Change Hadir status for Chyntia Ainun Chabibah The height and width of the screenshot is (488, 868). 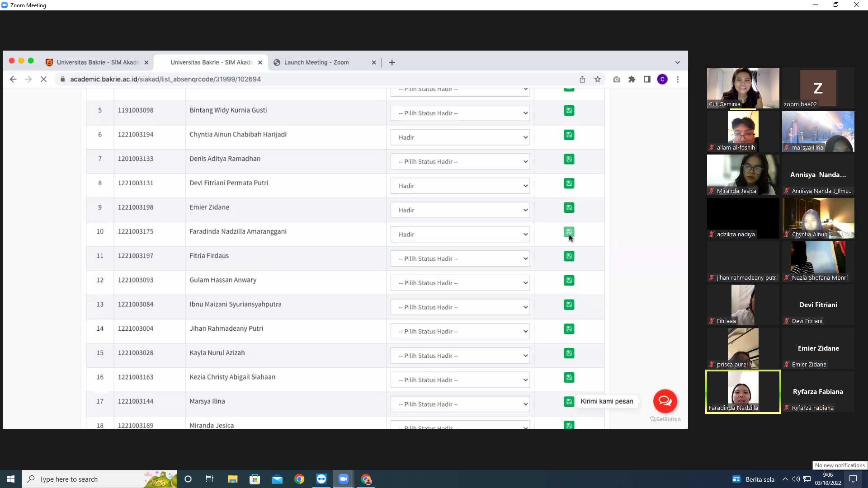(x=460, y=137)
